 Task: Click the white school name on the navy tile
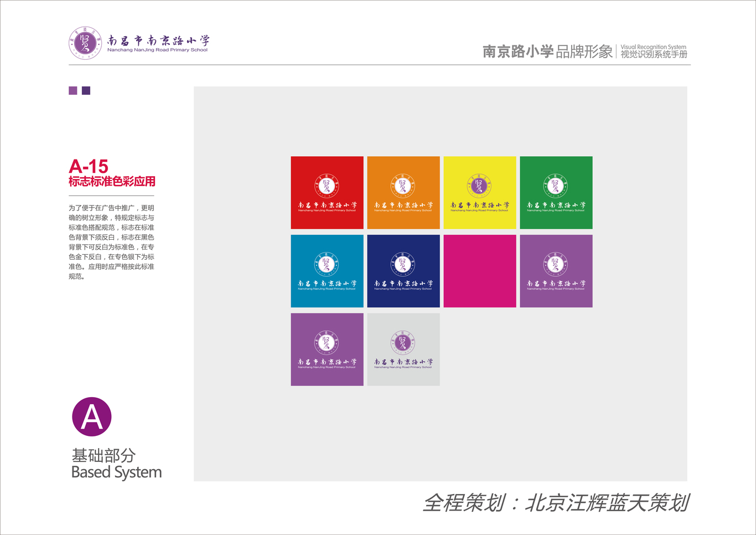(403, 284)
